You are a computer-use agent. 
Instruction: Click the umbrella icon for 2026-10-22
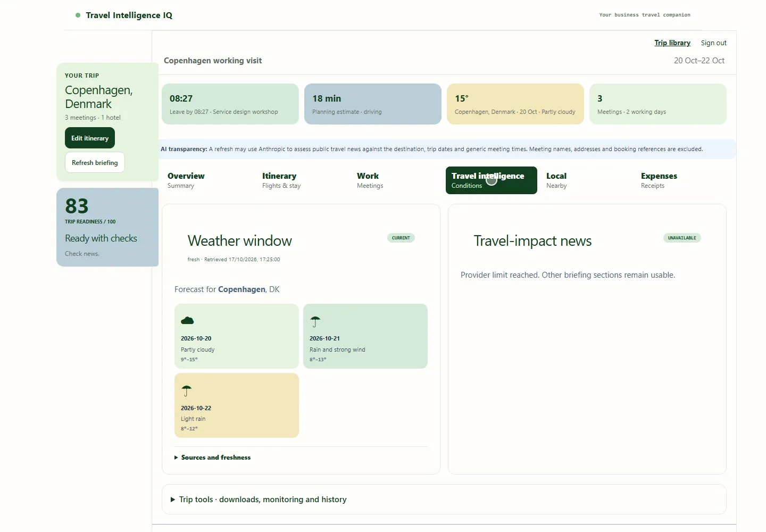click(x=186, y=391)
